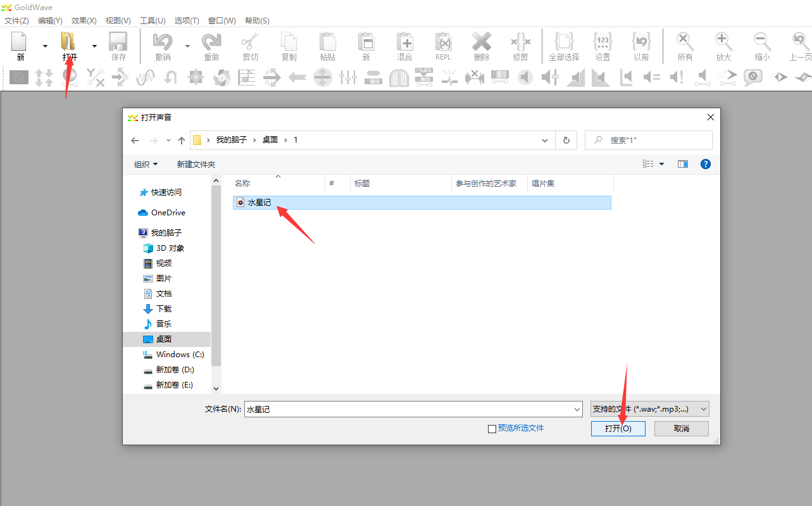The image size is (812, 506).
Task: Click the 混合 mix toolbar icon
Action: pos(404,42)
